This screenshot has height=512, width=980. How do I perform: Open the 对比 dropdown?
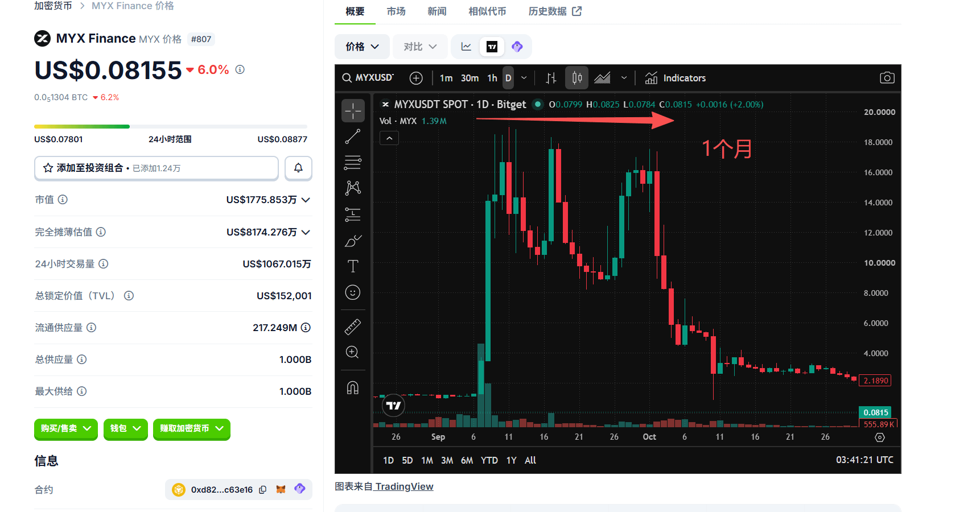tap(420, 47)
